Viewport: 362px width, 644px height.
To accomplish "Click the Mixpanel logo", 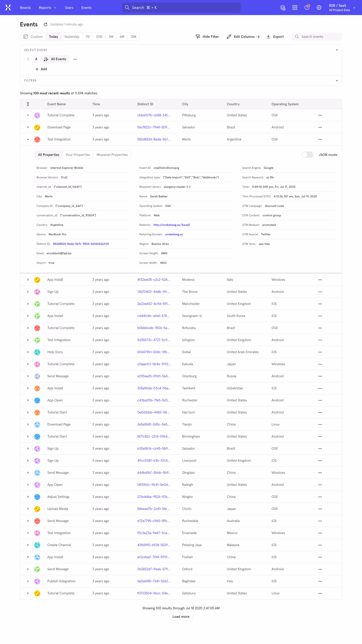I will pos(8,8).
